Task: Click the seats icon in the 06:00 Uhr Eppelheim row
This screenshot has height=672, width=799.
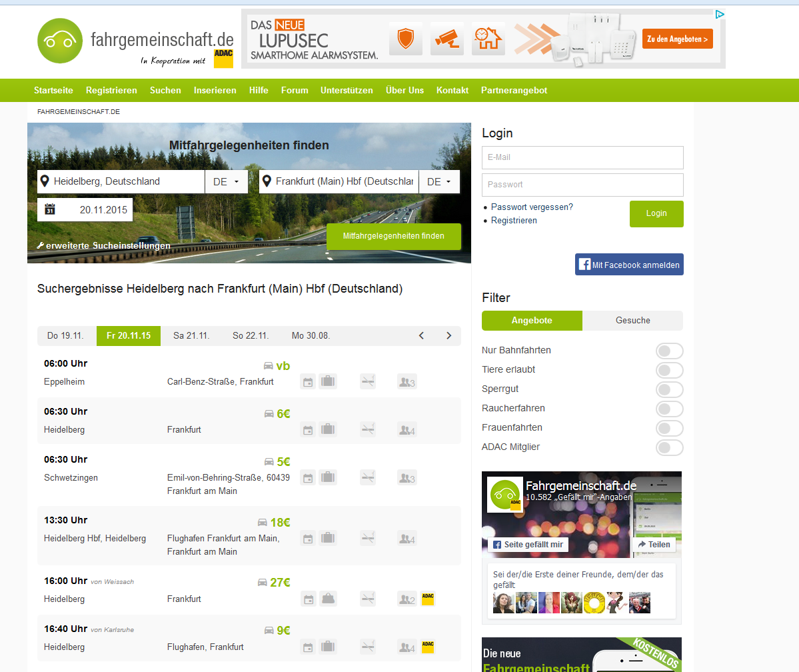Action: [407, 382]
